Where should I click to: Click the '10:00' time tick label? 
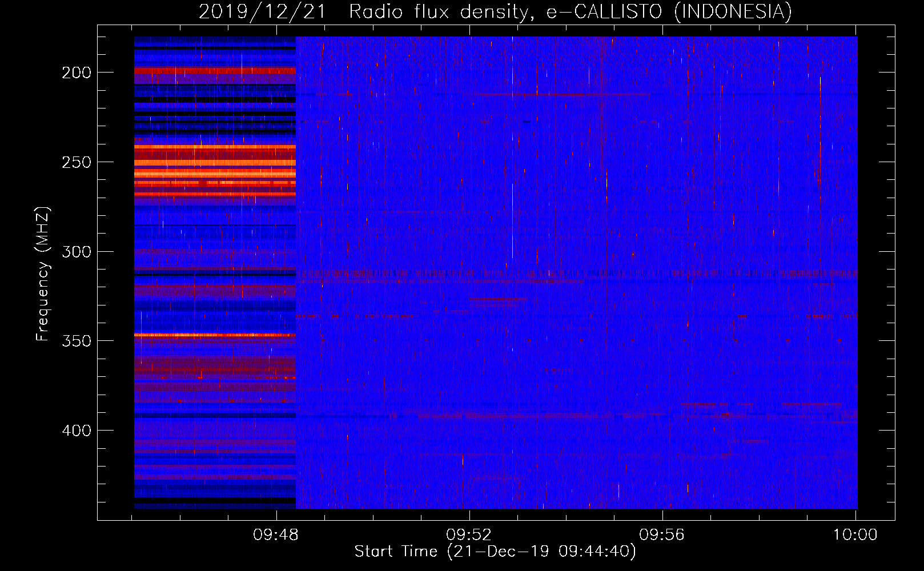(x=855, y=535)
